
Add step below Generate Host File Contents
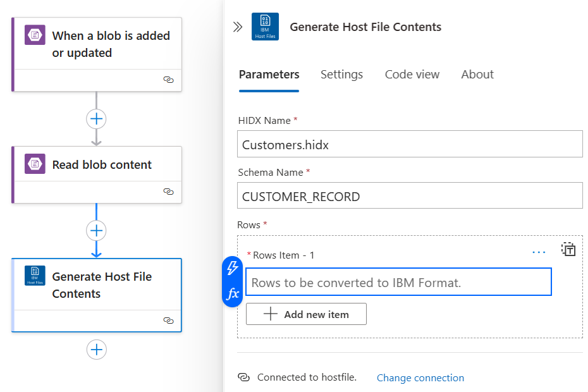96,350
